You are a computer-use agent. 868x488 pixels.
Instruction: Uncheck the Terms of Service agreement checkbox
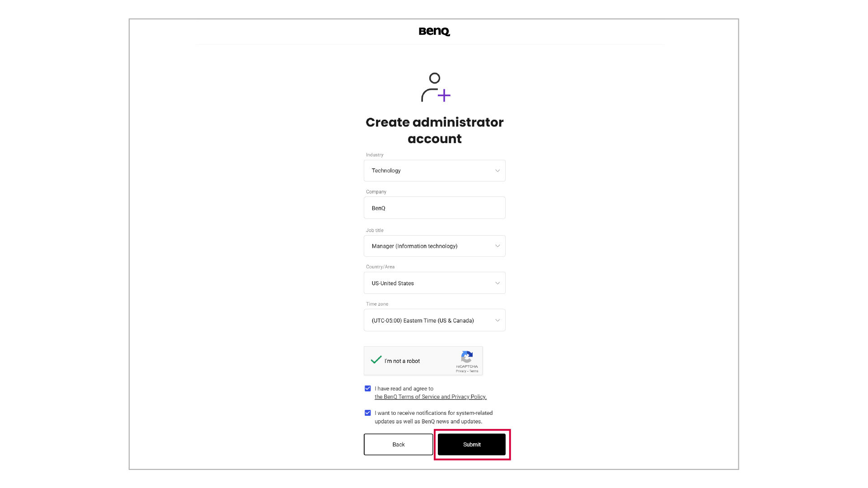[x=368, y=389]
